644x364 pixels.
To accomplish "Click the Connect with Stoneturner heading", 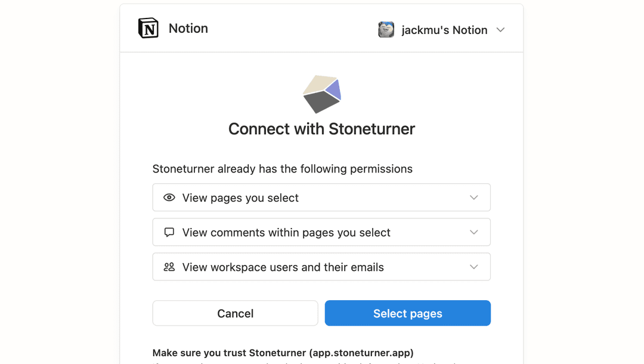I will click(x=321, y=129).
